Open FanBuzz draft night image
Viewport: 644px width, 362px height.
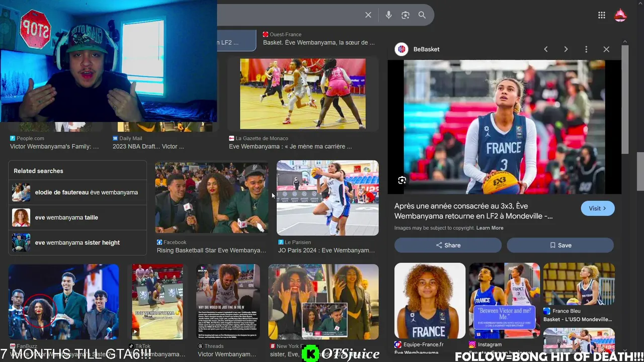pyautogui.click(x=63, y=302)
